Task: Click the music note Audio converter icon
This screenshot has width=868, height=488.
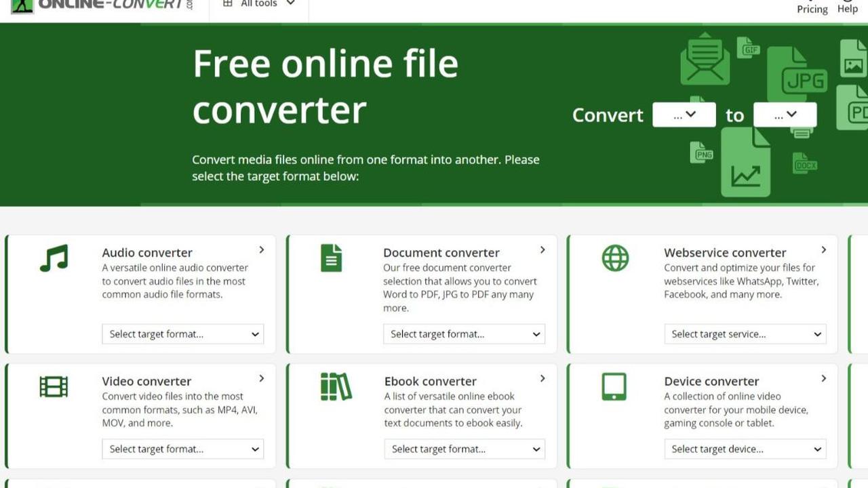Action: [x=54, y=258]
